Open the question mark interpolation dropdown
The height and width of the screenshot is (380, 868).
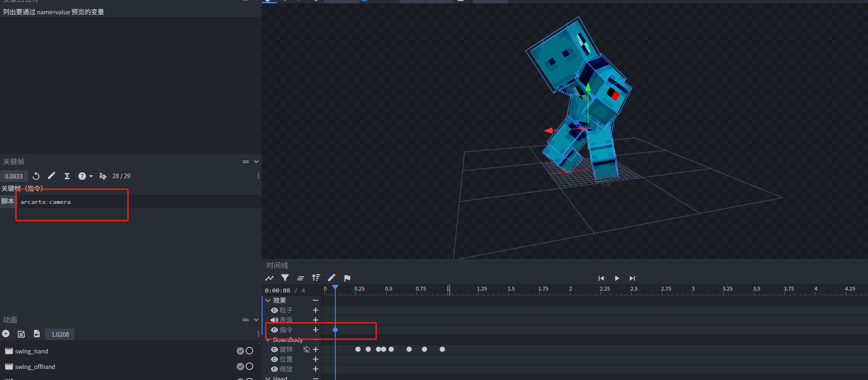coord(85,176)
